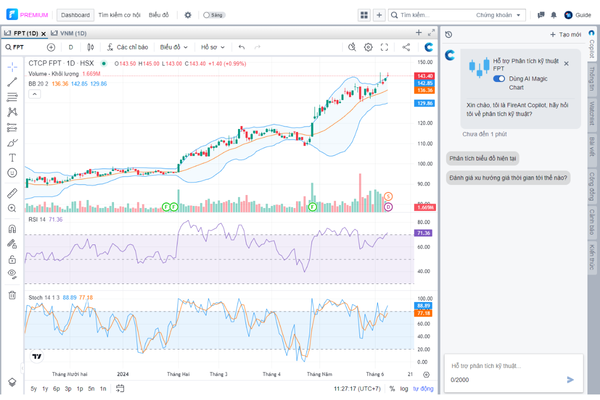
Task: Toggle percent scale %
Action: point(392,389)
